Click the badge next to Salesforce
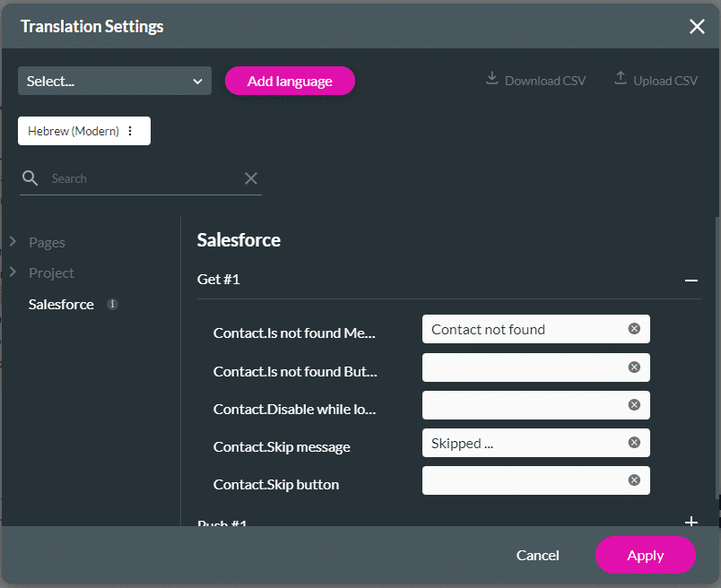721x588 pixels. (111, 304)
